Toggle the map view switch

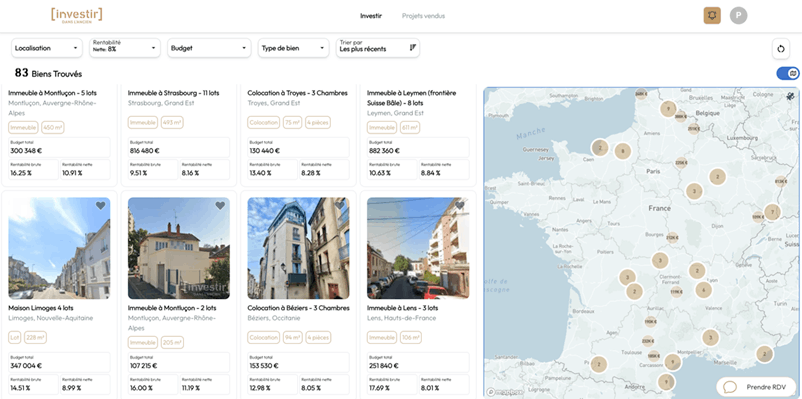pos(788,74)
